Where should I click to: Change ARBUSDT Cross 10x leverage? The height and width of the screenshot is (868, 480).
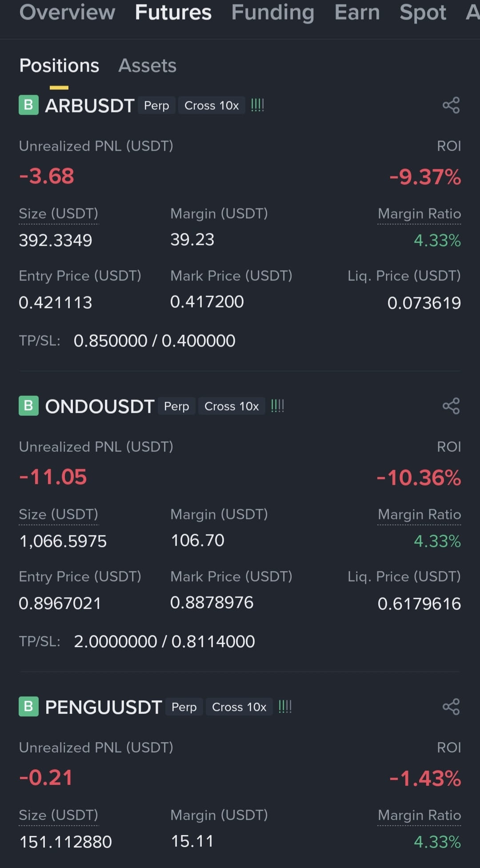[x=212, y=105]
